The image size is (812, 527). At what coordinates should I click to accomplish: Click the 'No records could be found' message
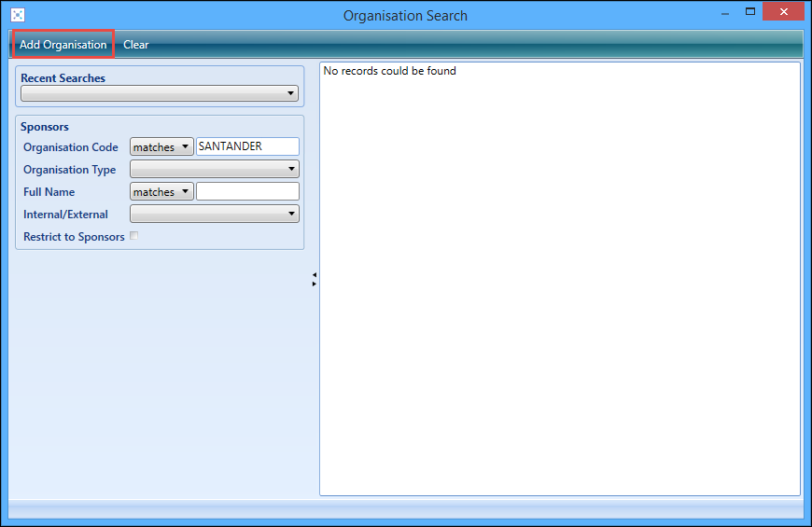pyautogui.click(x=389, y=71)
